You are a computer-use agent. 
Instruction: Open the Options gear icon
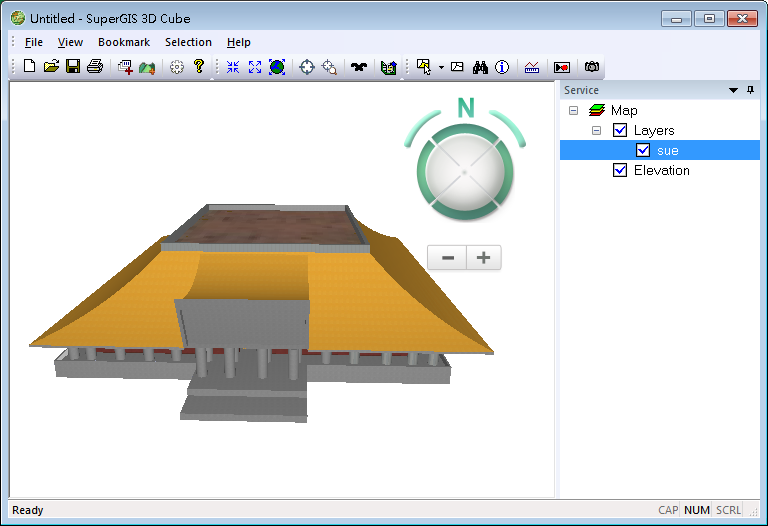pyautogui.click(x=177, y=67)
